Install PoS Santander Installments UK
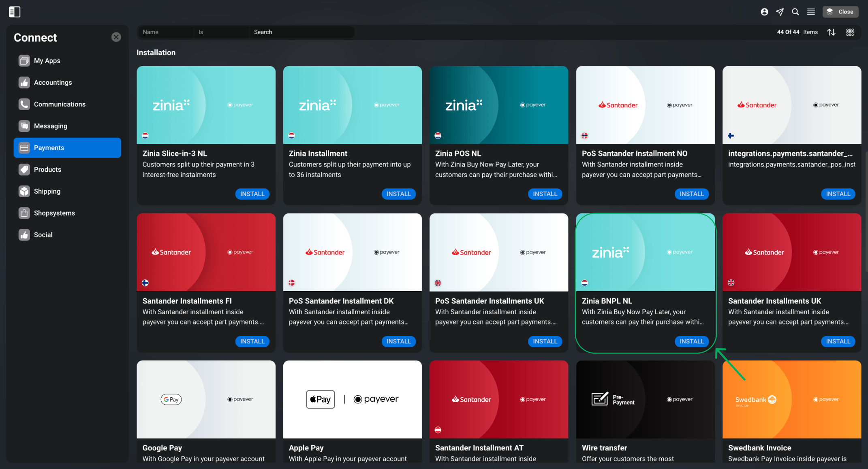The height and width of the screenshot is (469, 868). pyautogui.click(x=545, y=341)
